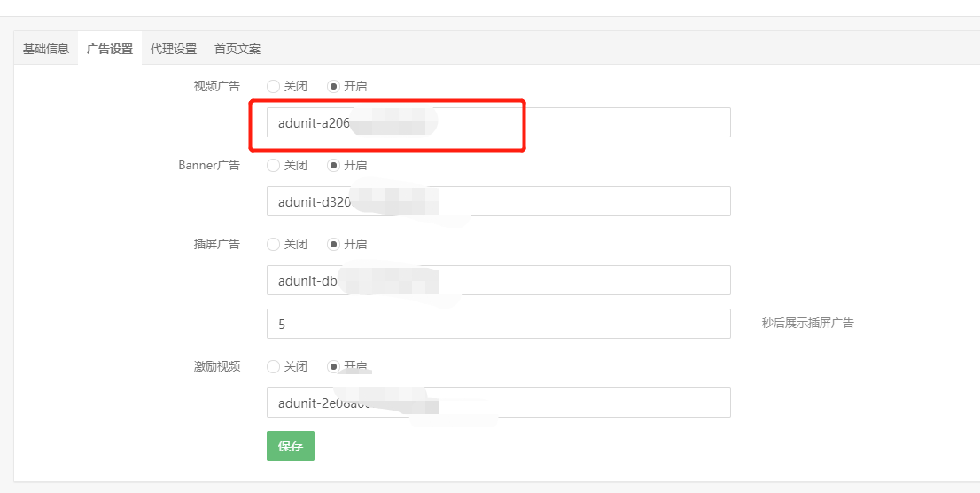Image resolution: width=980 pixels, height=493 pixels.
Task: Select the 首页文案 tab
Action: (237, 49)
